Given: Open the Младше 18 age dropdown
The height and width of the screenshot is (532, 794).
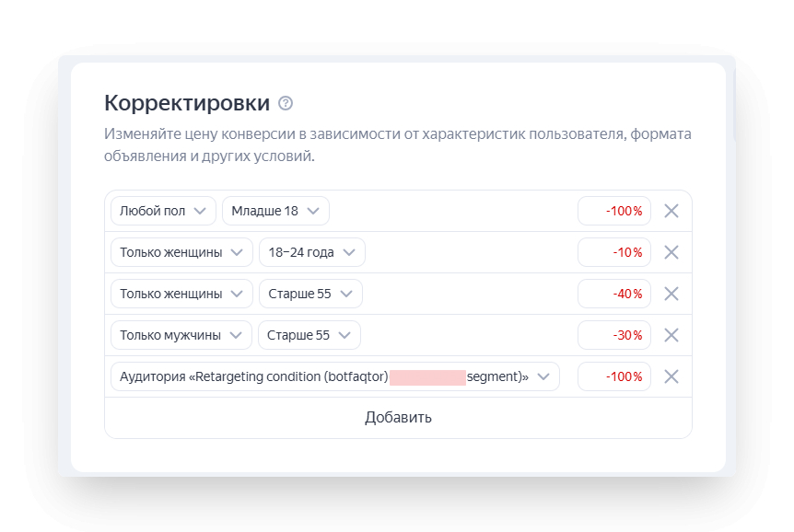Looking at the screenshot, I should pyautogui.click(x=275, y=211).
